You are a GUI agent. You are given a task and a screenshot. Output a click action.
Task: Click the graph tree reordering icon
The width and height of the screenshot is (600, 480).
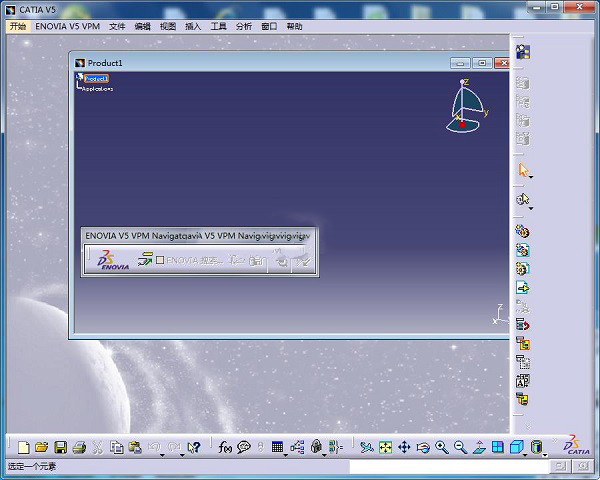point(523,343)
